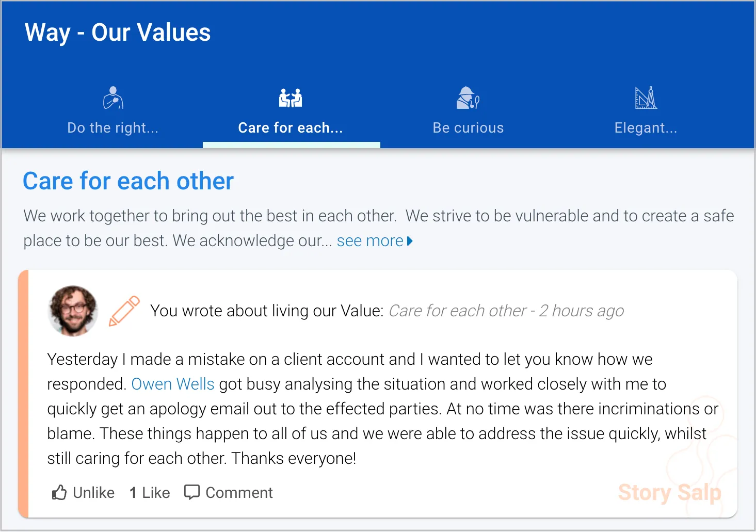The height and width of the screenshot is (532, 756).
Task: Click the 'Be curious' detective icon
Action: tap(468, 98)
